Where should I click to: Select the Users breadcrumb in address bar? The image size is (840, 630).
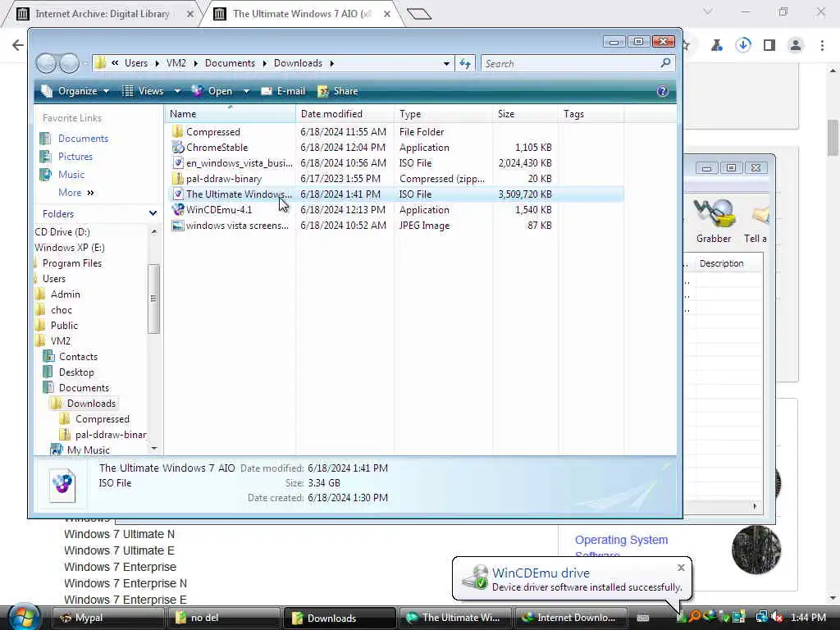136,63
